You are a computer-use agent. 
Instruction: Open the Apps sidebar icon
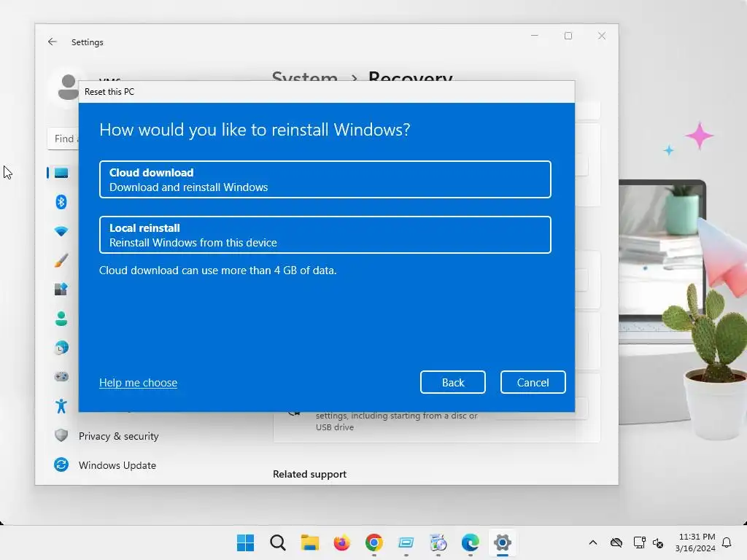(61, 289)
